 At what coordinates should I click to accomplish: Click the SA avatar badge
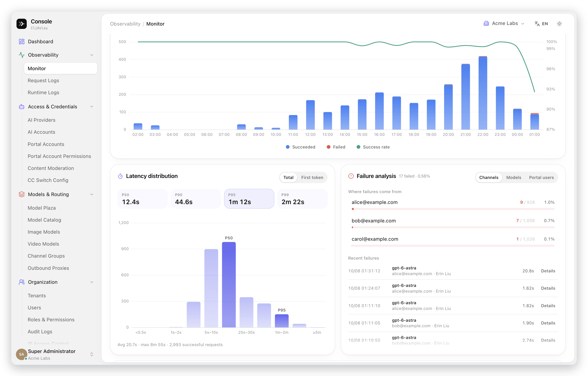click(21, 354)
